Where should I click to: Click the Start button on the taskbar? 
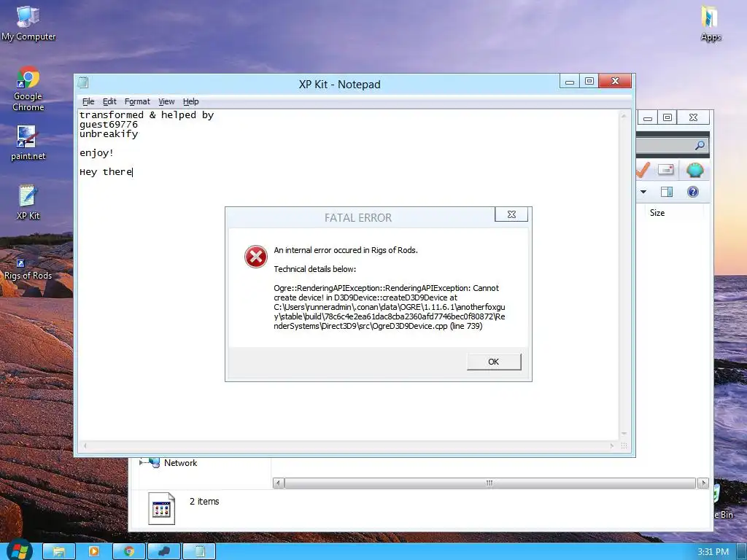tap(19, 551)
